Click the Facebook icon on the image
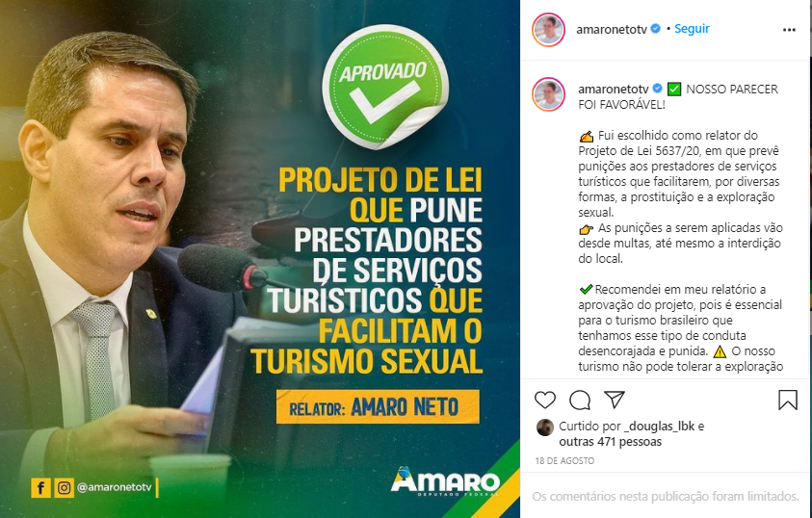812x518 pixels. [x=40, y=487]
